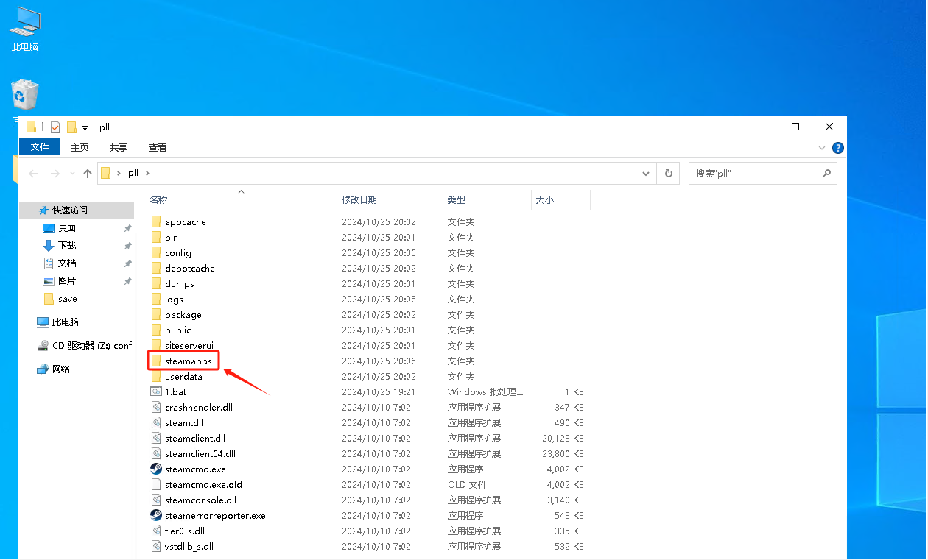Select the tier0_s.dll file name

pos(185,531)
